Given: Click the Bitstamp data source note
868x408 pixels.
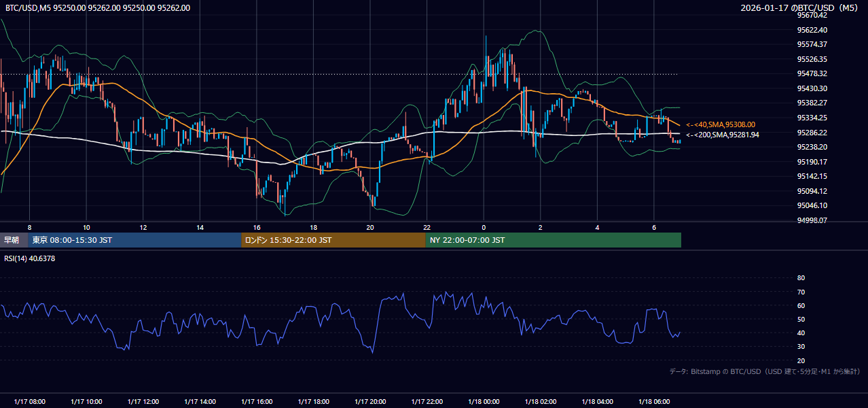Looking at the screenshot, I should point(765,371).
